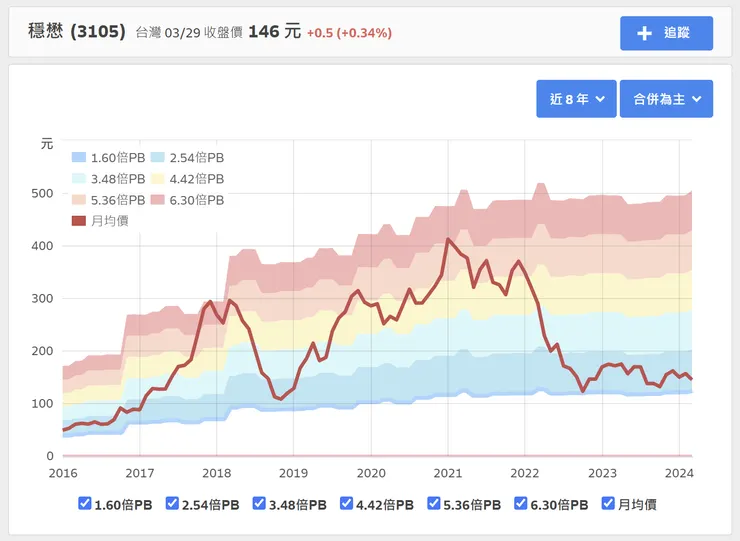Screen dimensions: 740x541
Task: Uncheck the 1.60倍PB checkbox
Action: click(x=84, y=503)
